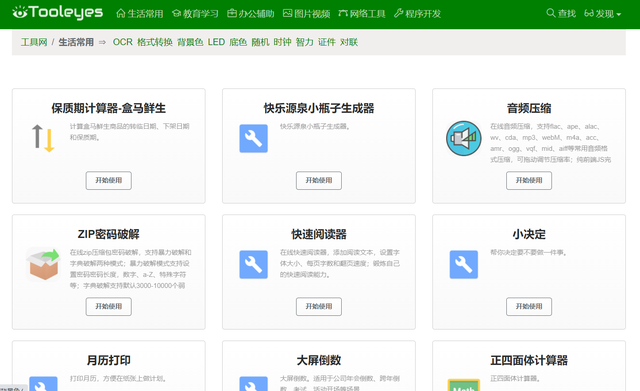Open the 程序开发 navigation menu
The image size is (640, 391).
[418, 14]
